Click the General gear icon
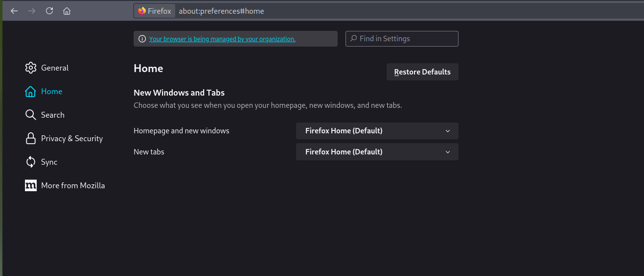This screenshot has height=276, width=644. tap(31, 68)
